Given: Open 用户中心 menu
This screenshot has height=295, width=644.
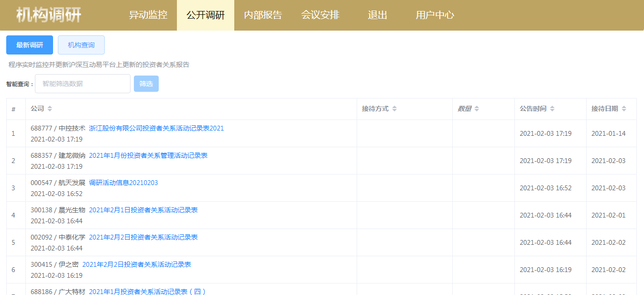Looking at the screenshot, I should [x=435, y=15].
